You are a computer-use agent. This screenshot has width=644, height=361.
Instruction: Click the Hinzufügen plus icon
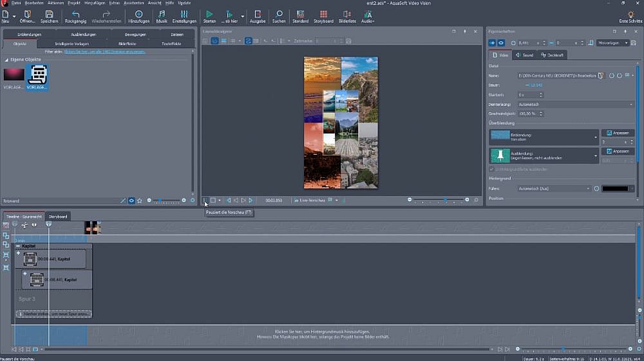[x=138, y=14]
